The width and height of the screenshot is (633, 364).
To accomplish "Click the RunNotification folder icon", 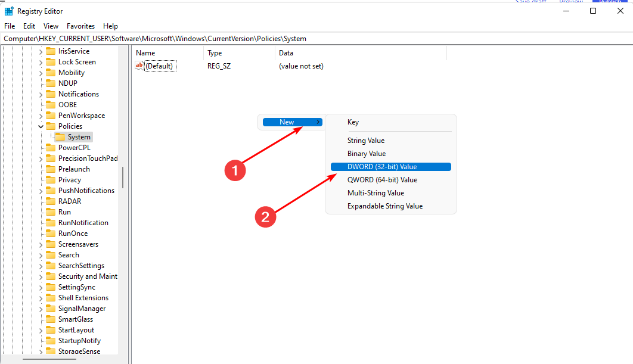I will point(51,222).
